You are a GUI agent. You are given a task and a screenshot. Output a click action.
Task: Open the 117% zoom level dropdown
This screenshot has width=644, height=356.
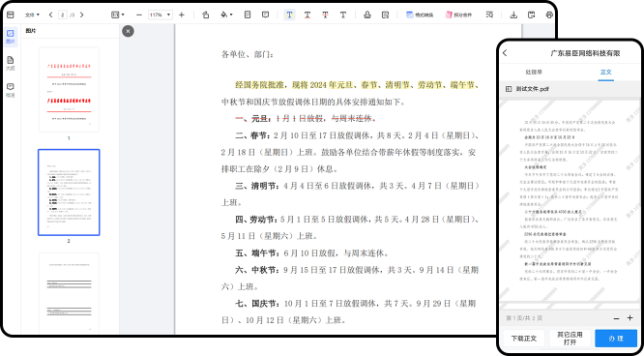[161, 15]
